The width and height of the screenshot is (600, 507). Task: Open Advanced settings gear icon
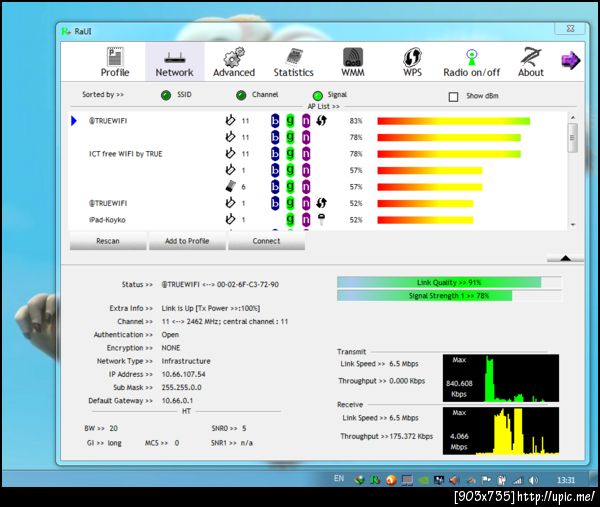click(x=234, y=57)
